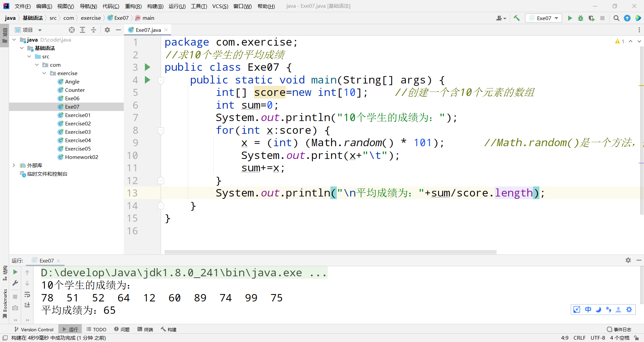Image resolution: width=644 pixels, height=342 pixels.
Task: Toggle the read-only lock in status bar
Action: coord(636,338)
